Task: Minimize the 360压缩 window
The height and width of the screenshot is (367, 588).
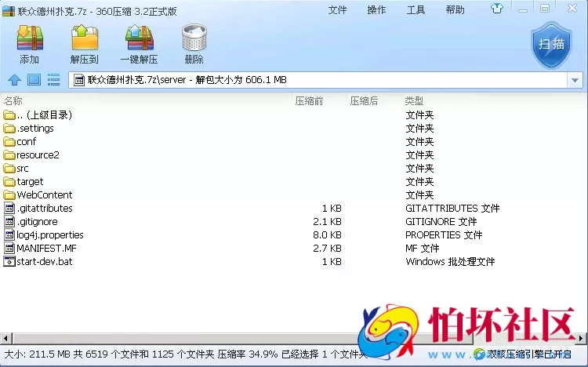Action: tap(523, 9)
